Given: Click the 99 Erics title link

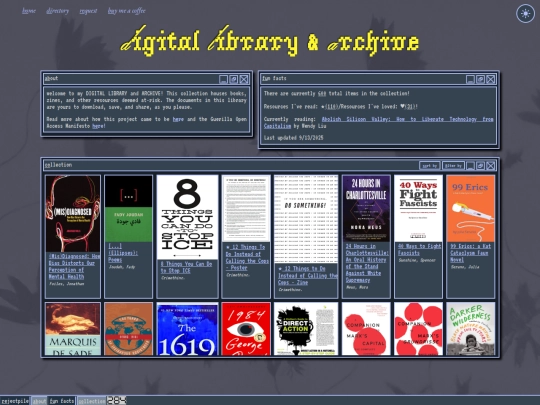Looking at the screenshot, I should (470, 253).
